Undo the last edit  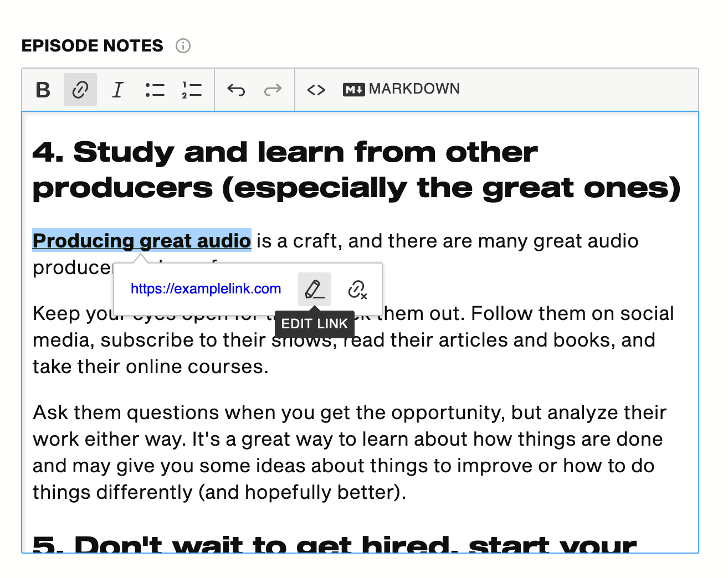pyautogui.click(x=236, y=90)
